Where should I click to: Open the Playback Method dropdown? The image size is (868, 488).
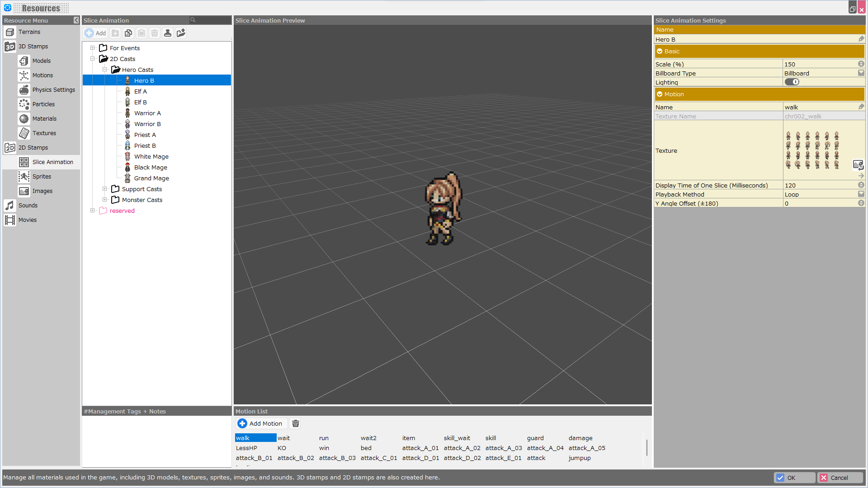click(861, 194)
